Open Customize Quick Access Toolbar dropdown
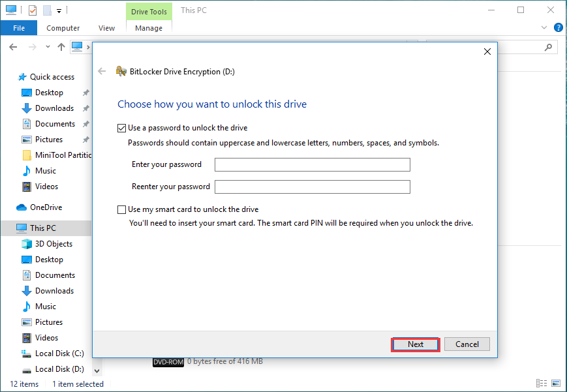The width and height of the screenshot is (567, 392). pos(59,11)
